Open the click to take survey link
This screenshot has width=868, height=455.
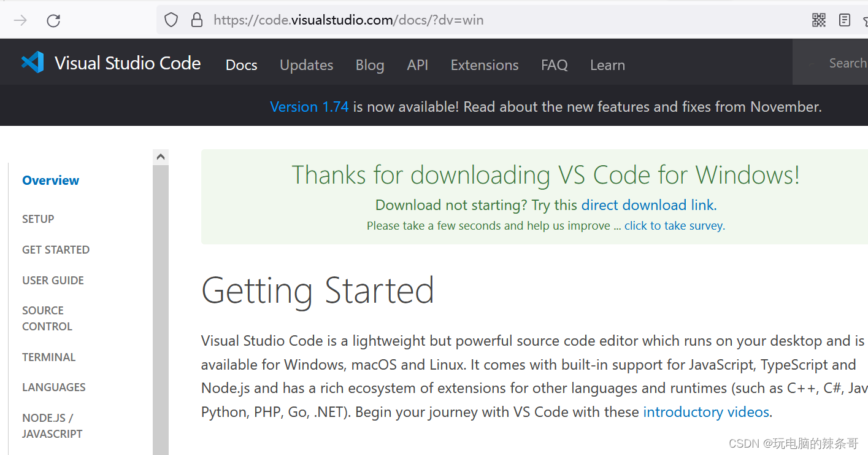click(674, 226)
